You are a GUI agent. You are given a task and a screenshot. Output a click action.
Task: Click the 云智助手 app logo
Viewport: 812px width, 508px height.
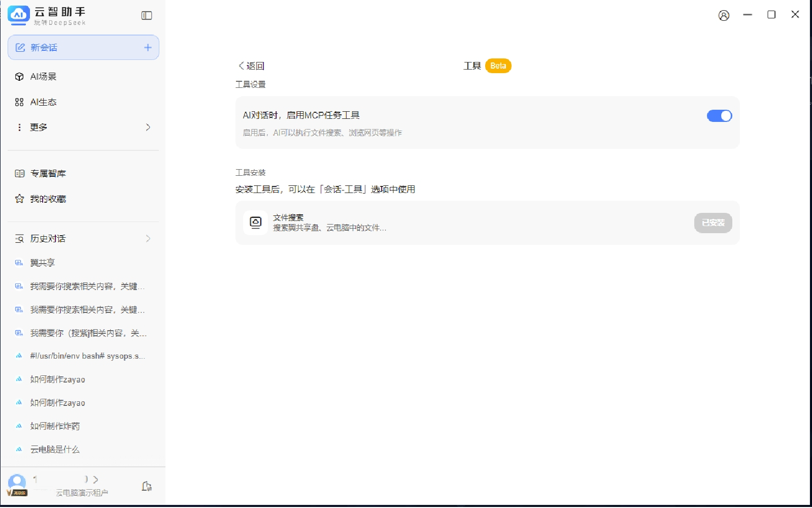click(x=19, y=15)
